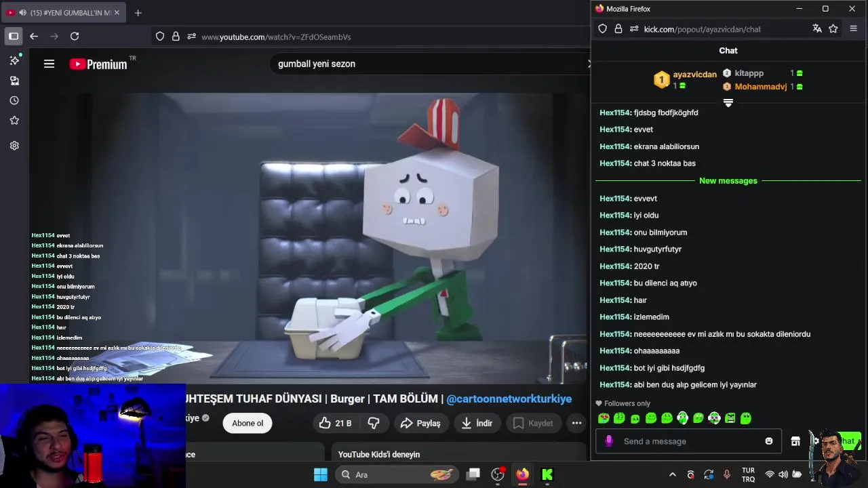Viewport: 868px width, 488px height.
Task: Click kitappp on the leaderboard
Action: point(749,73)
